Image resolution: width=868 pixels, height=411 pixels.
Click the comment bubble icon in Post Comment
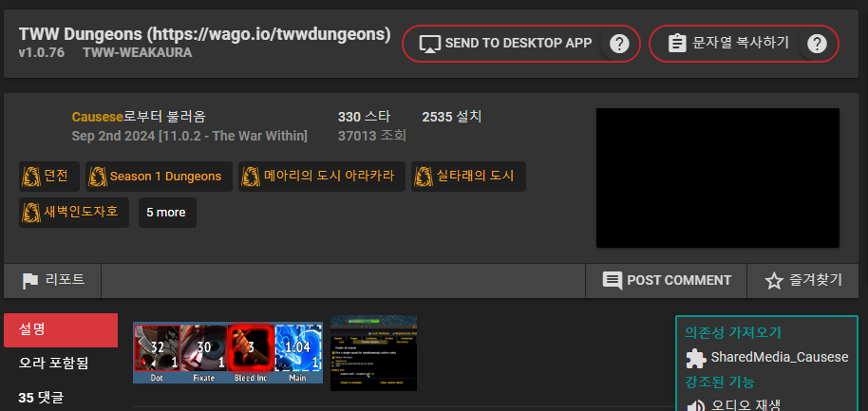tap(613, 280)
